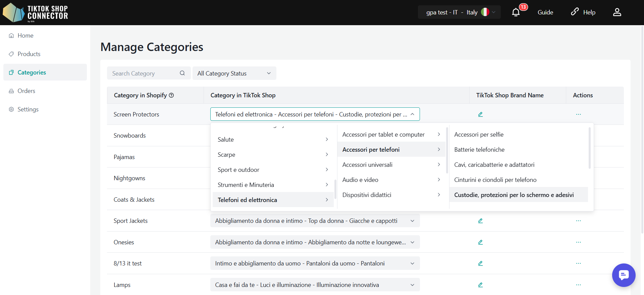Edit brand name for Screen Protectors
Image resolution: width=644 pixels, height=295 pixels.
pyautogui.click(x=480, y=114)
